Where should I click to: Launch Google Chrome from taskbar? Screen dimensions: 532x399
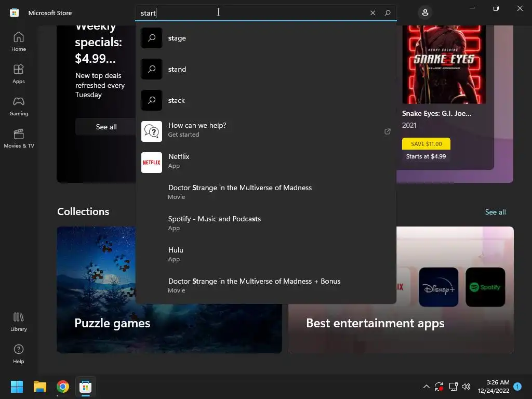[63, 387]
